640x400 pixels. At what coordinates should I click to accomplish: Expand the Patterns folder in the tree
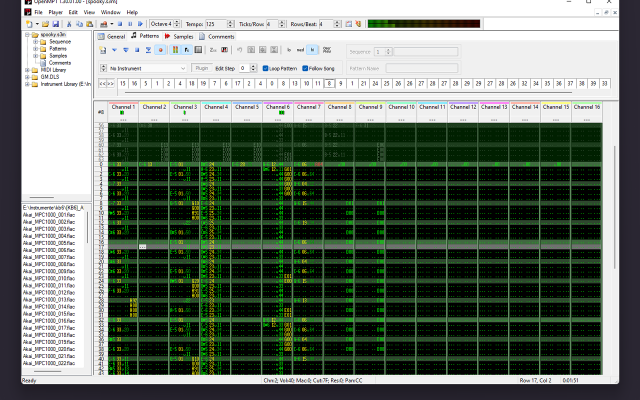35,49
